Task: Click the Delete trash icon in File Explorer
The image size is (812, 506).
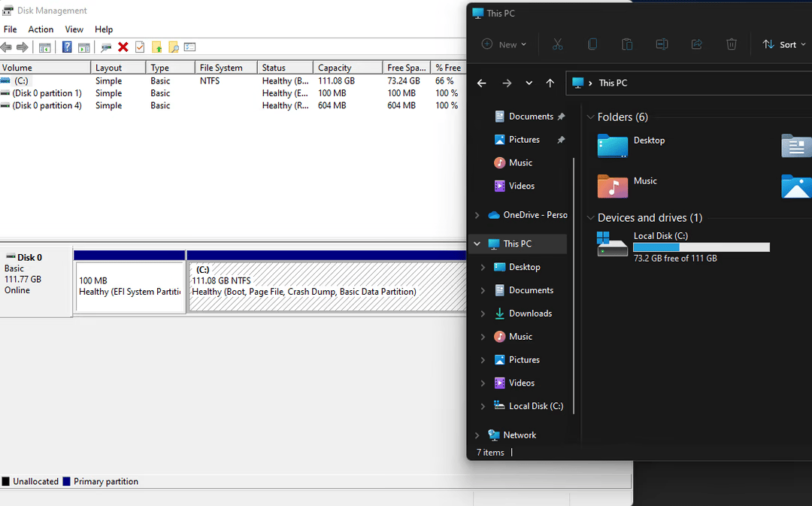Action: click(x=732, y=44)
